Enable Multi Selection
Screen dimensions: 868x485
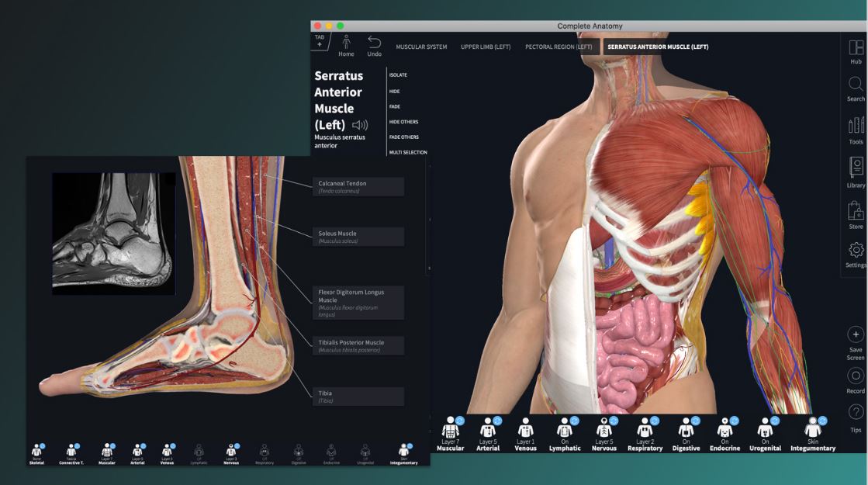coord(408,152)
